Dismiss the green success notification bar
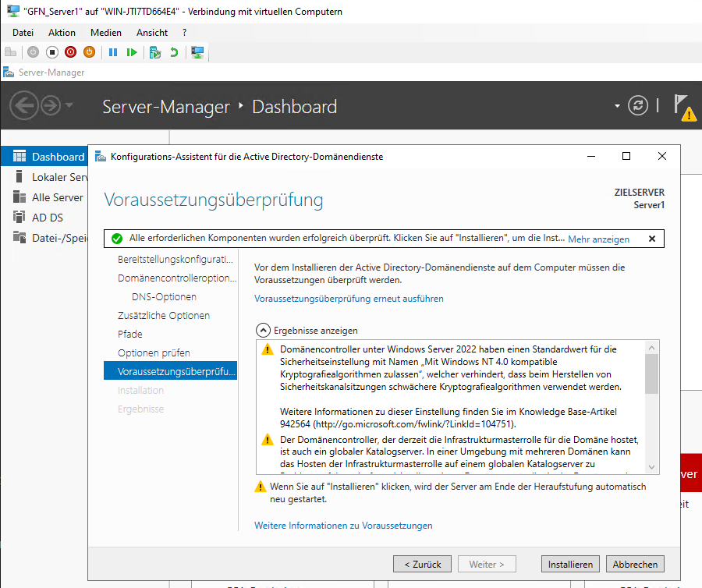This screenshot has width=702, height=588. pyautogui.click(x=652, y=239)
